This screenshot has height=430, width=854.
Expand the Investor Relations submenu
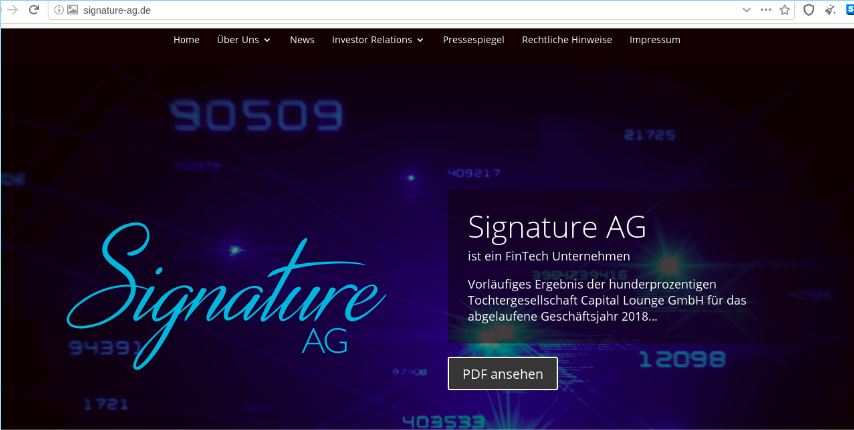[377, 40]
